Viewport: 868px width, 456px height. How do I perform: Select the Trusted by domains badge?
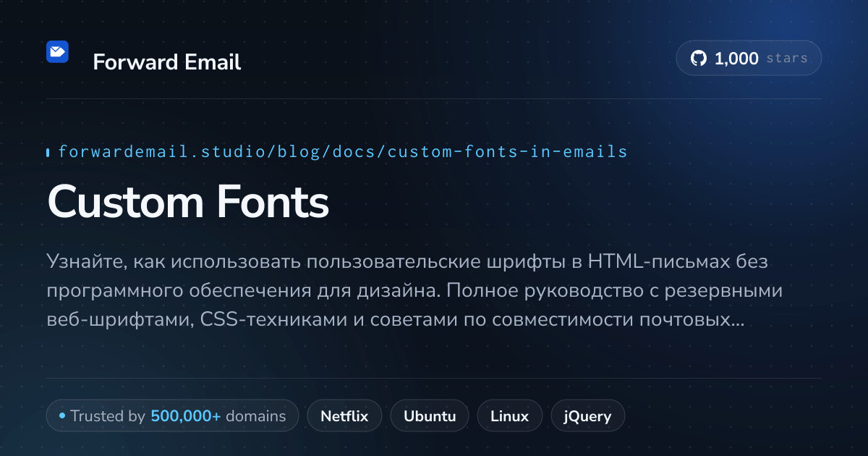point(172,416)
